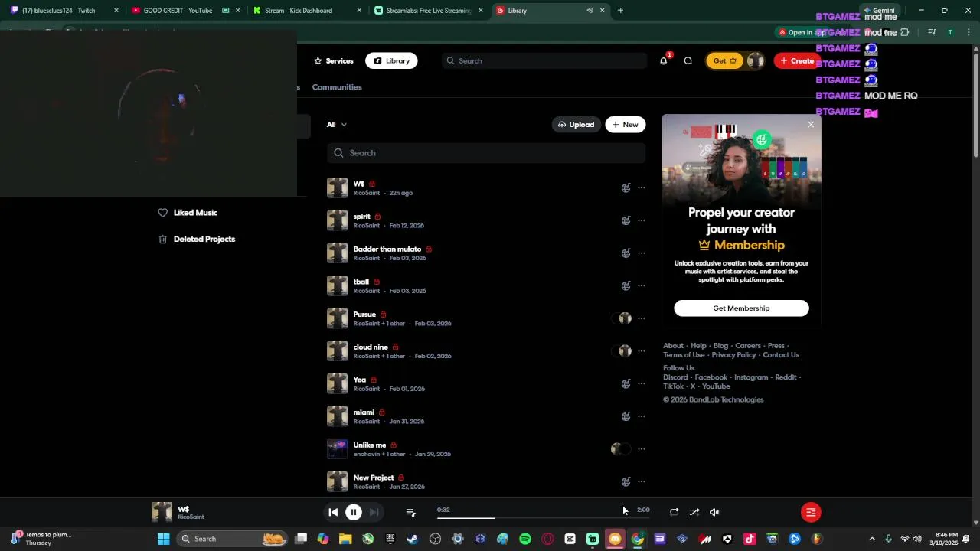This screenshot has width=980, height=551.
Task: Open the play queue list icon
Action: (x=410, y=512)
